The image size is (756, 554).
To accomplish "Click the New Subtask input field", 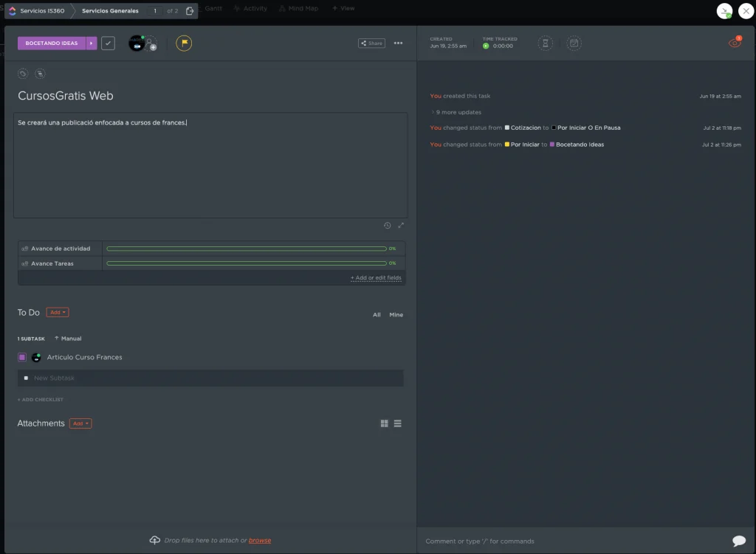I will pos(210,378).
